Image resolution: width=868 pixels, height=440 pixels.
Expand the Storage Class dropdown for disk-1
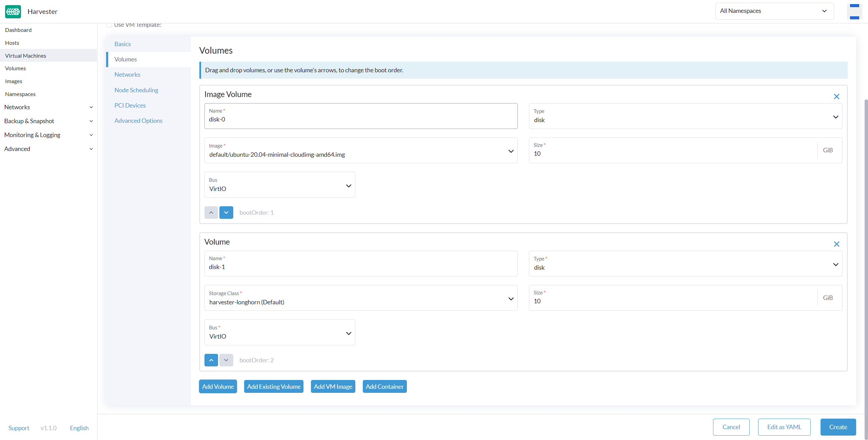click(511, 299)
